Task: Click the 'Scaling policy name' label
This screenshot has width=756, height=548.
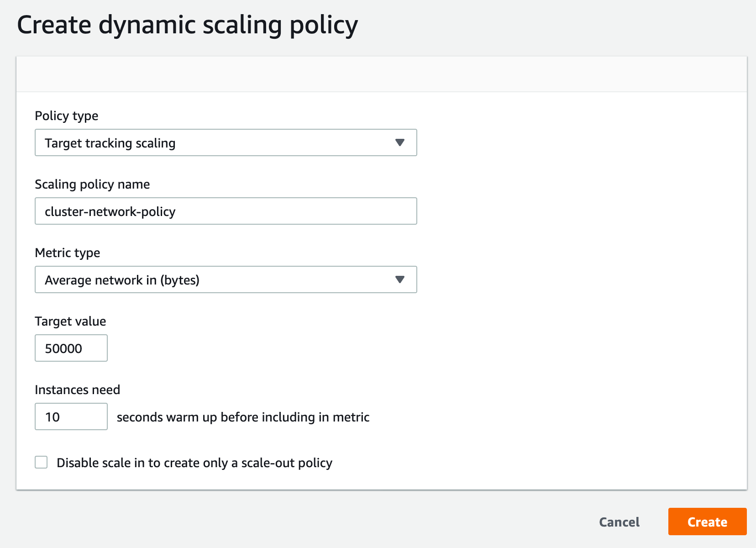Action: coord(92,184)
